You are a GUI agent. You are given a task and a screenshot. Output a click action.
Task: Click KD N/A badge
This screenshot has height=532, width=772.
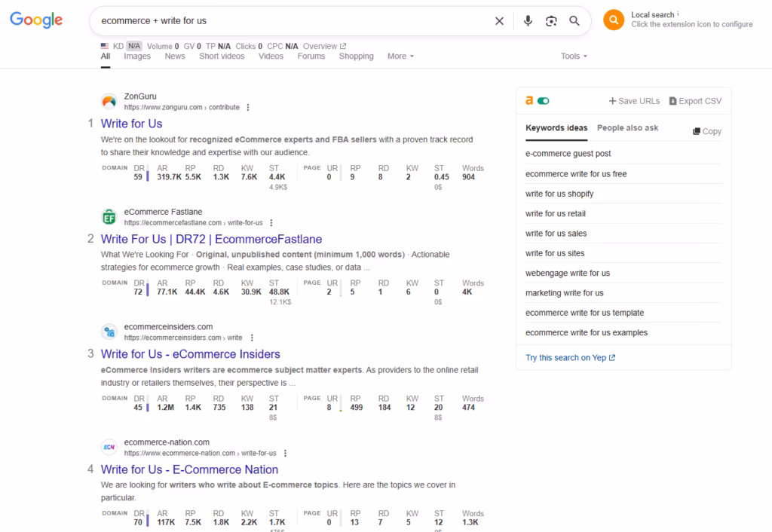134,46
